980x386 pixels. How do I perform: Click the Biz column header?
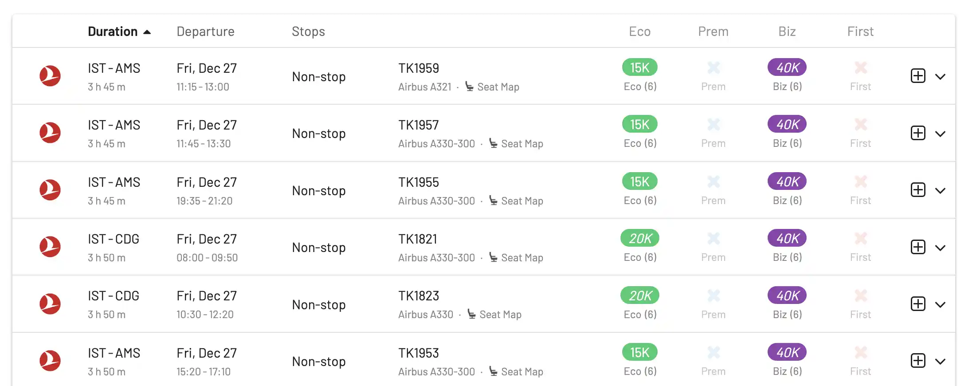coord(787,32)
